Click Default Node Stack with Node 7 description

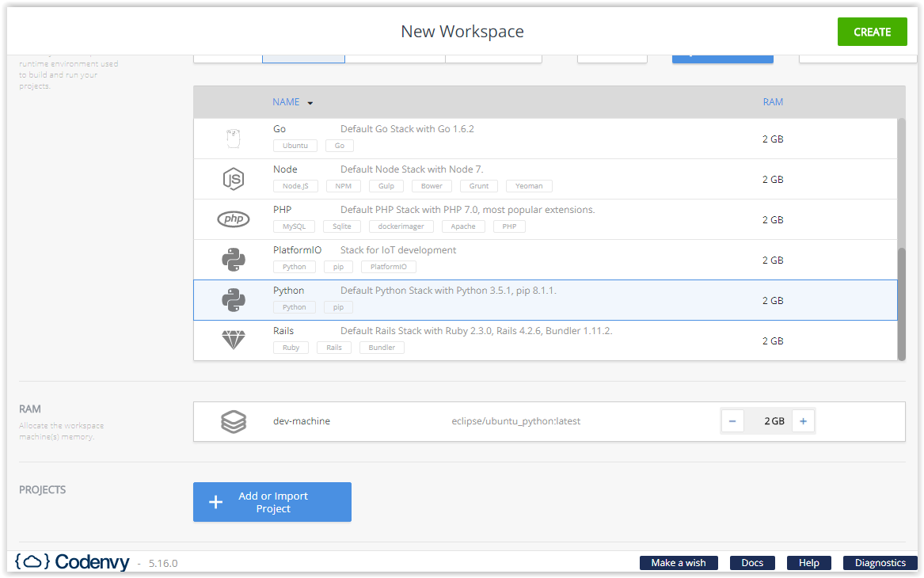pos(412,169)
